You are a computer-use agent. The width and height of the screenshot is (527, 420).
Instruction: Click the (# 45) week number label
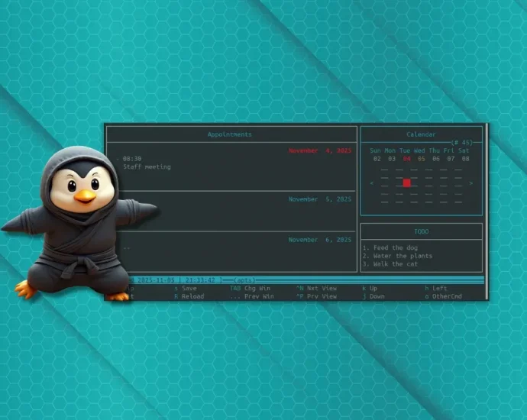click(462, 143)
